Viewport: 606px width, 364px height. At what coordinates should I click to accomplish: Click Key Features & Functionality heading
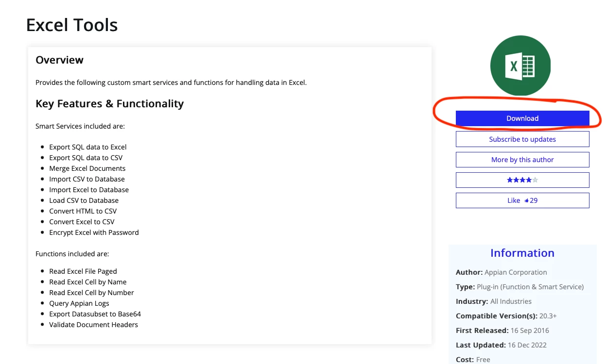[x=110, y=104]
